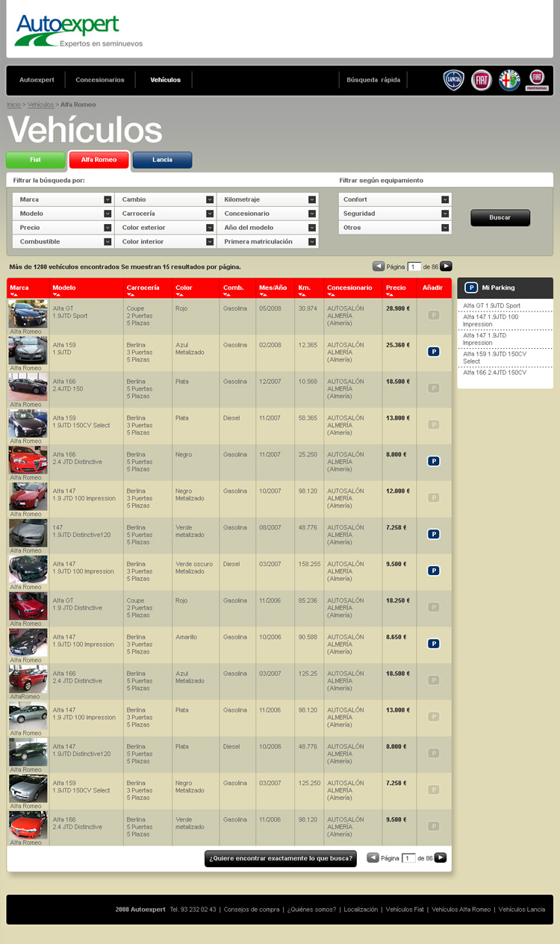The height and width of the screenshot is (944, 560).
Task: Open ¿Quiénes somos? footer link
Action: [311, 910]
